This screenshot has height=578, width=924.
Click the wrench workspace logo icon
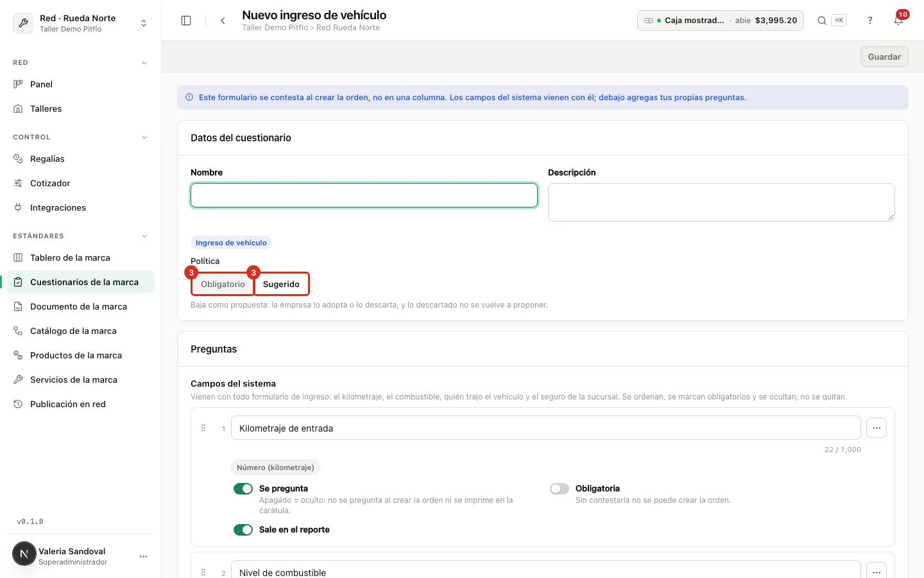pyautogui.click(x=23, y=23)
